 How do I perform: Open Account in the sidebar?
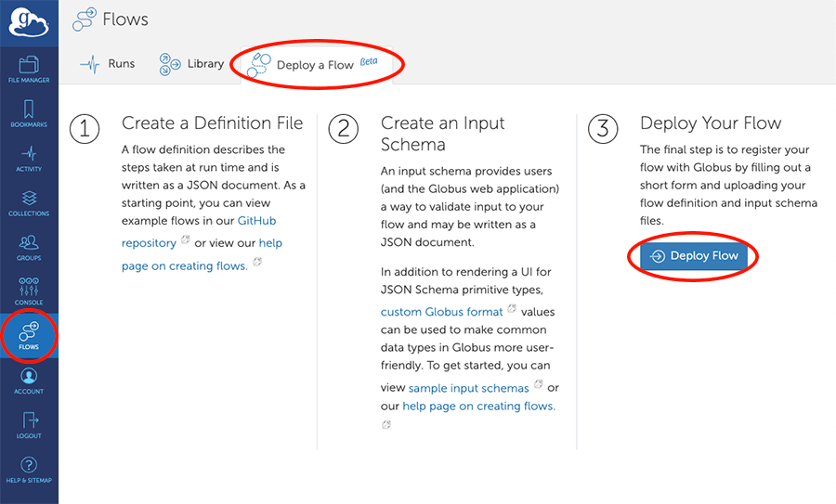pyautogui.click(x=29, y=381)
